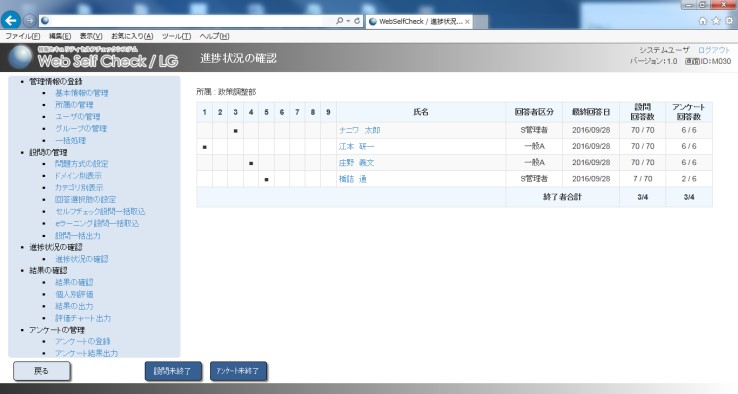Click the 設問未終了 button
The width and height of the screenshot is (738, 394).
pyautogui.click(x=173, y=371)
